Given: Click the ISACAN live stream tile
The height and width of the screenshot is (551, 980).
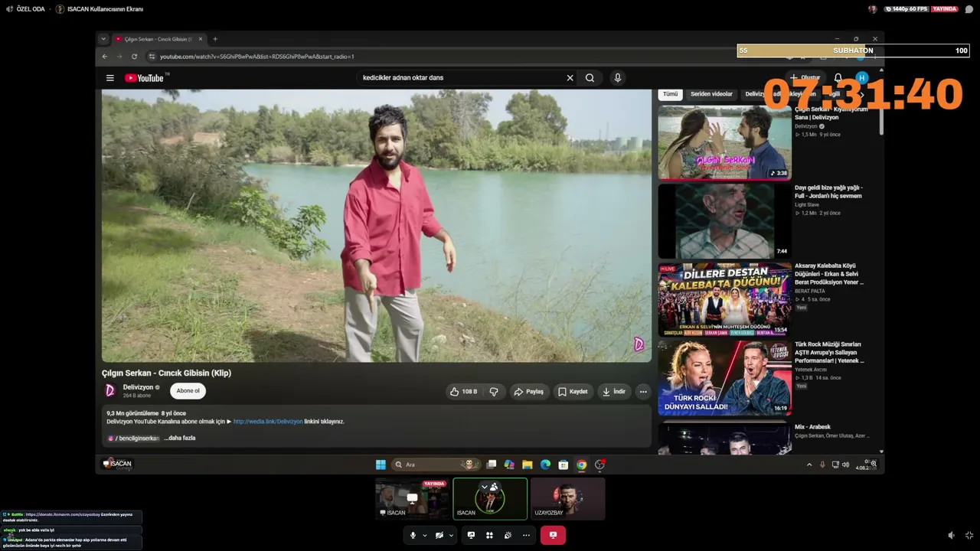Looking at the screenshot, I should tap(412, 499).
